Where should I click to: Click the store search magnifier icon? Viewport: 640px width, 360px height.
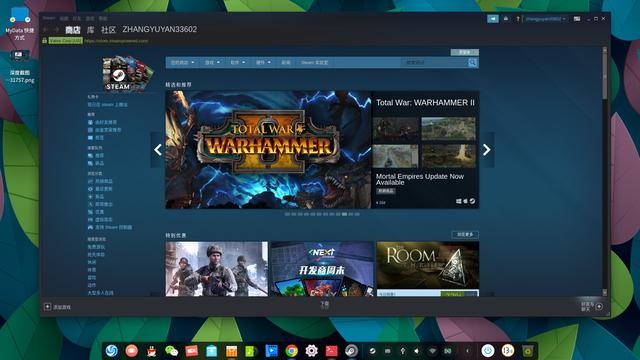pos(472,62)
